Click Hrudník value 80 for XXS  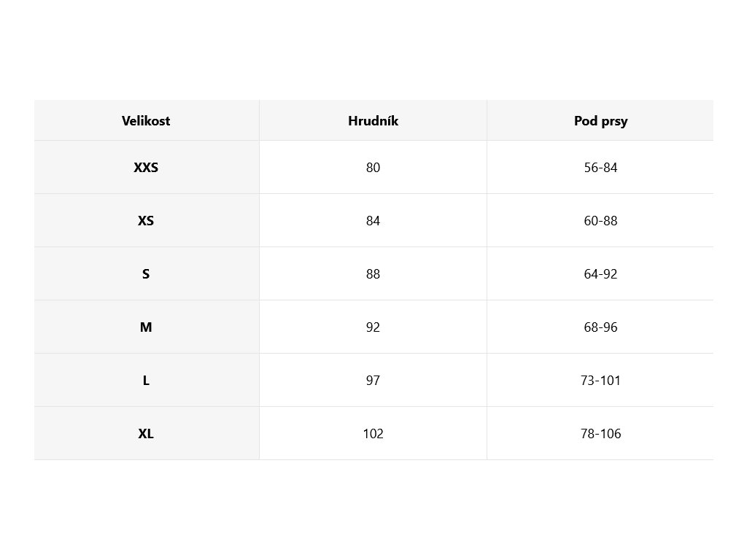373,168
